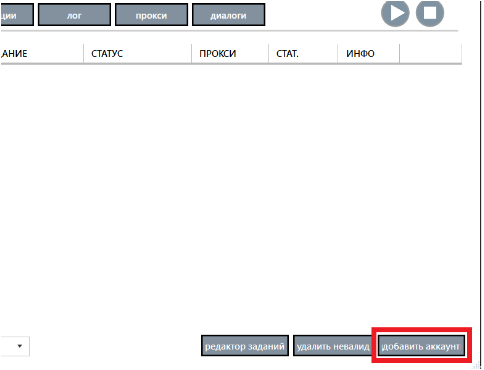Stop execution with the square stop button
Image resolution: width=484 pixels, height=370 pixels.
430,13
